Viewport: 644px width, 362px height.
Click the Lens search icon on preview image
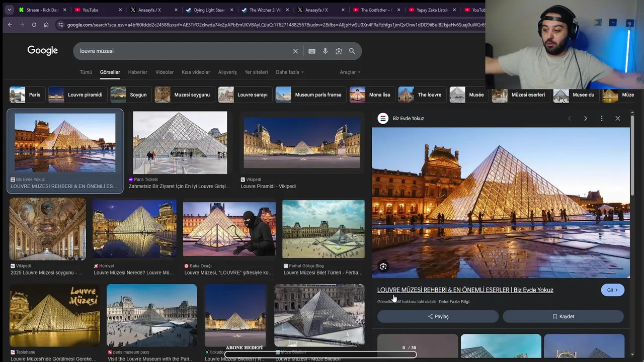pyautogui.click(x=383, y=266)
